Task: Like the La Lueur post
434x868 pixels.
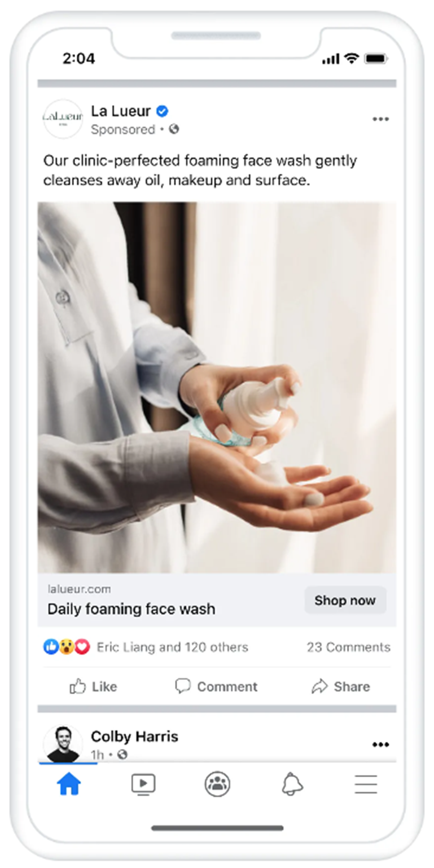Action: point(93,686)
